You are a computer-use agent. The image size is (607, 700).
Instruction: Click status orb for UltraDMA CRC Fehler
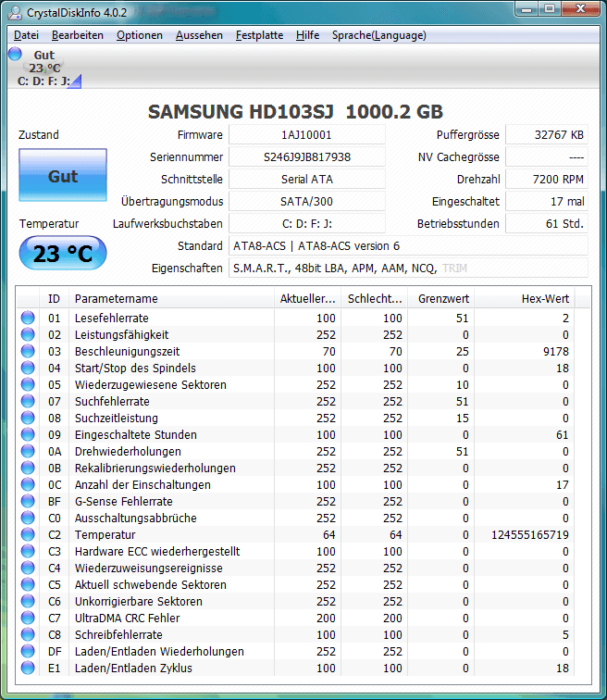point(28,618)
